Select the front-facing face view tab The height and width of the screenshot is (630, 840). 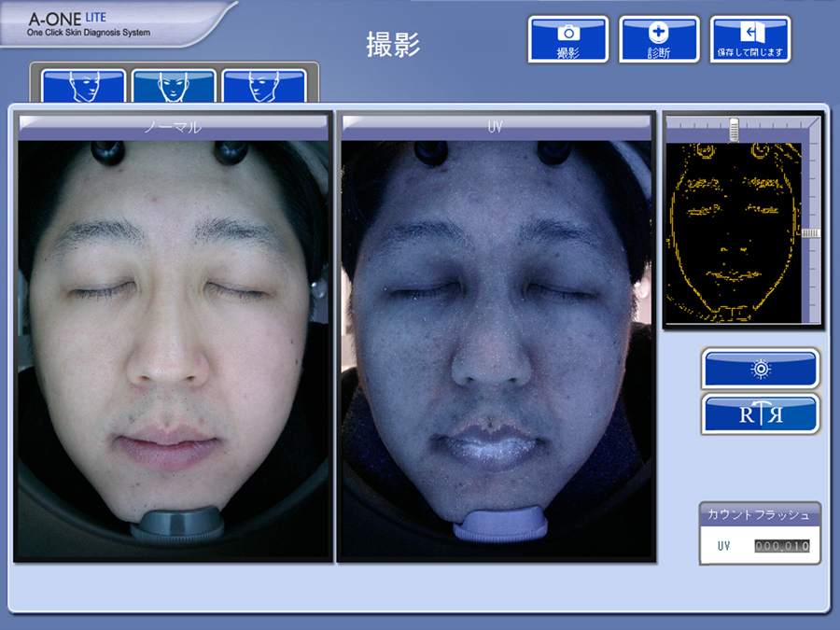pos(174,87)
